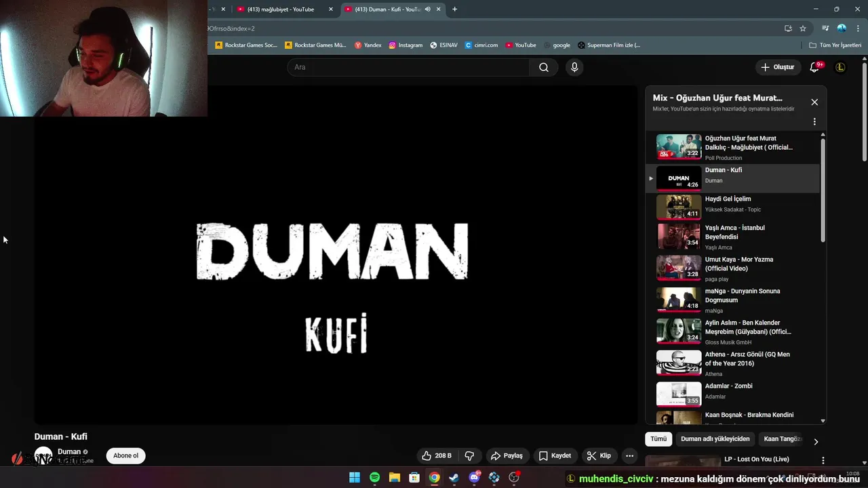Image resolution: width=868 pixels, height=488 pixels.
Task: Open the Windows Start menu
Action: click(x=355, y=478)
